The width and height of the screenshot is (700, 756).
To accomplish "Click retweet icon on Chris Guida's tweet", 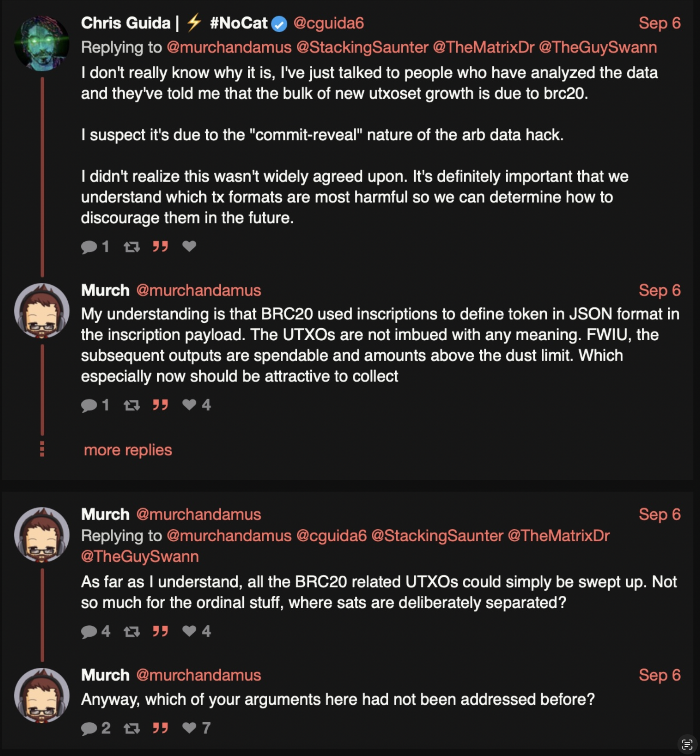I will coord(132,247).
